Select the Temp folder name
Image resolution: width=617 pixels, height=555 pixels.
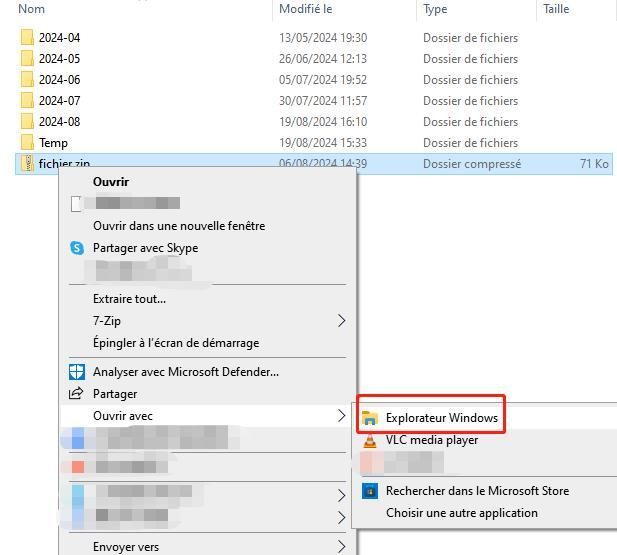53,143
